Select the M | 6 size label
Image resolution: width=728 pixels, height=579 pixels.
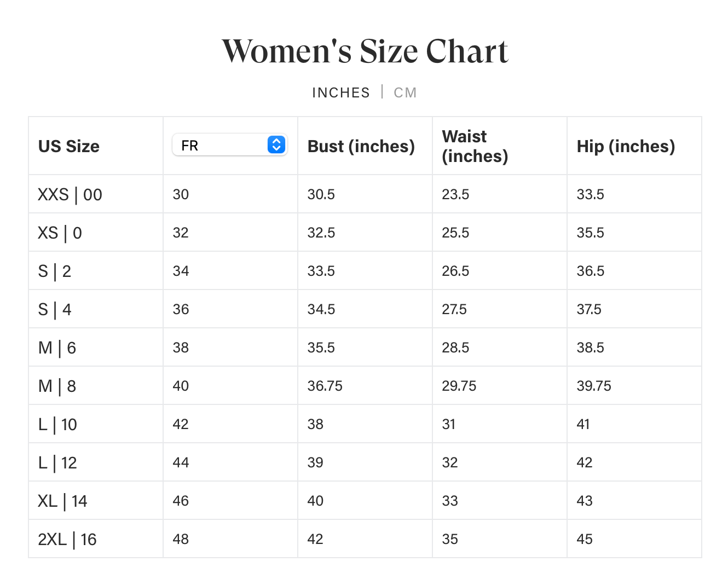57,348
